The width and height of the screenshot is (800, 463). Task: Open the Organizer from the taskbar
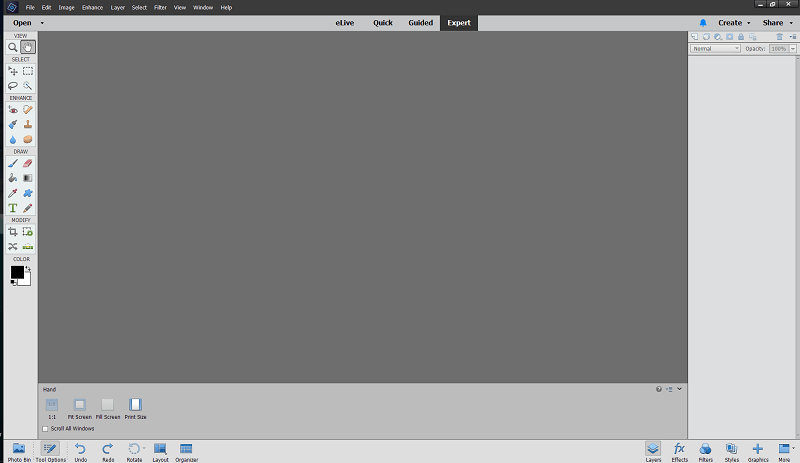pos(186,452)
